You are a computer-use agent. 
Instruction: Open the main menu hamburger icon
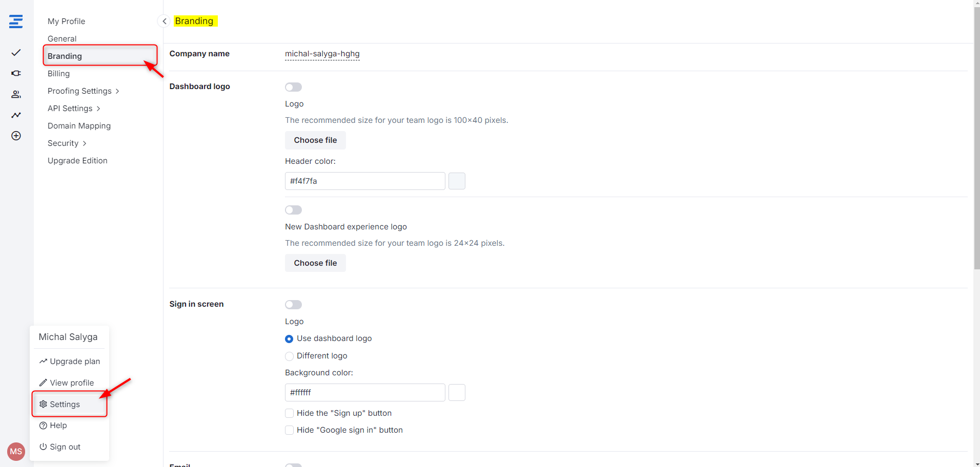point(16,22)
